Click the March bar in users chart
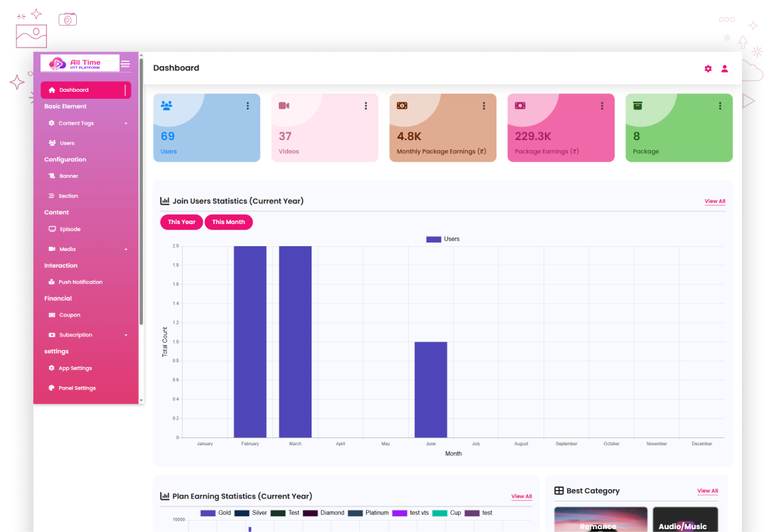The height and width of the screenshot is (532, 779). tap(295, 342)
